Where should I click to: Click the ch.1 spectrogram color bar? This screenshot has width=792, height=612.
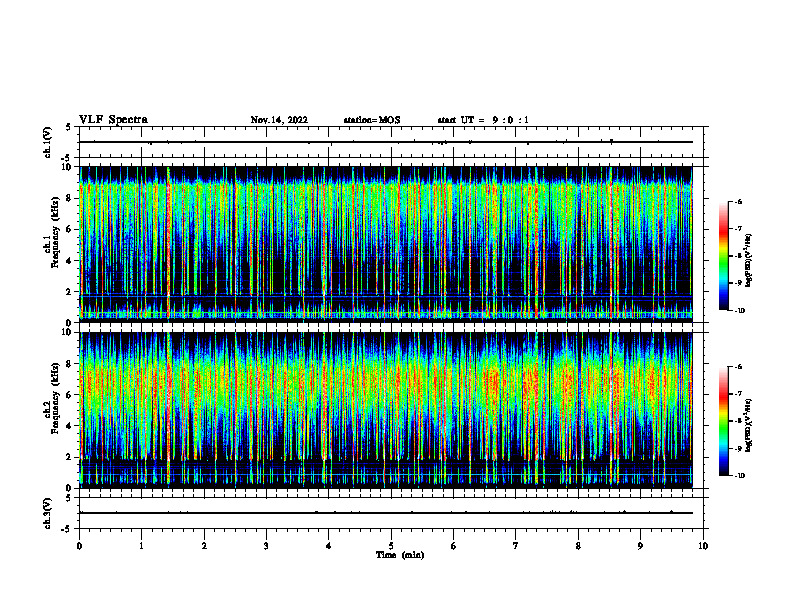(x=723, y=256)
